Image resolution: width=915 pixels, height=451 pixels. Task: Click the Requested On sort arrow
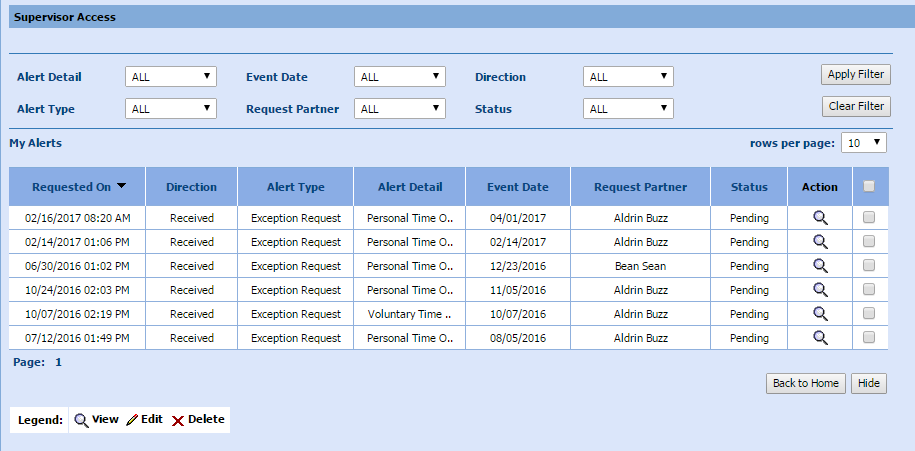click(121, 186)
